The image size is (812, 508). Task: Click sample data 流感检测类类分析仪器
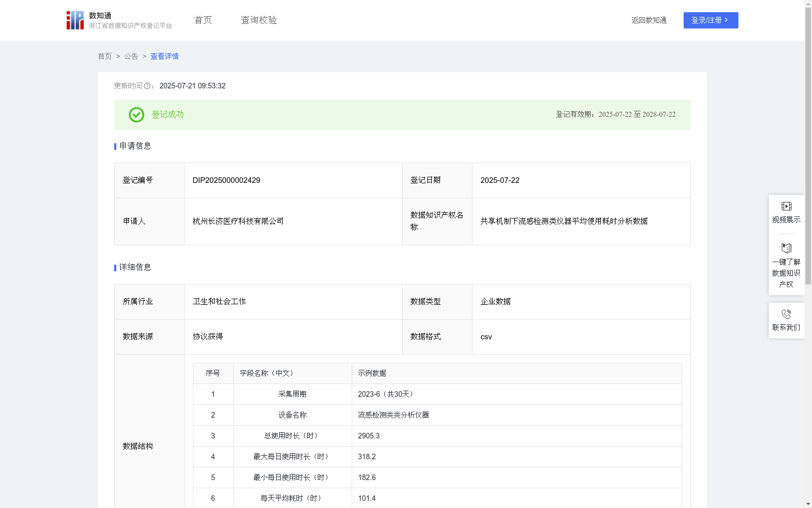click(393, 415)
